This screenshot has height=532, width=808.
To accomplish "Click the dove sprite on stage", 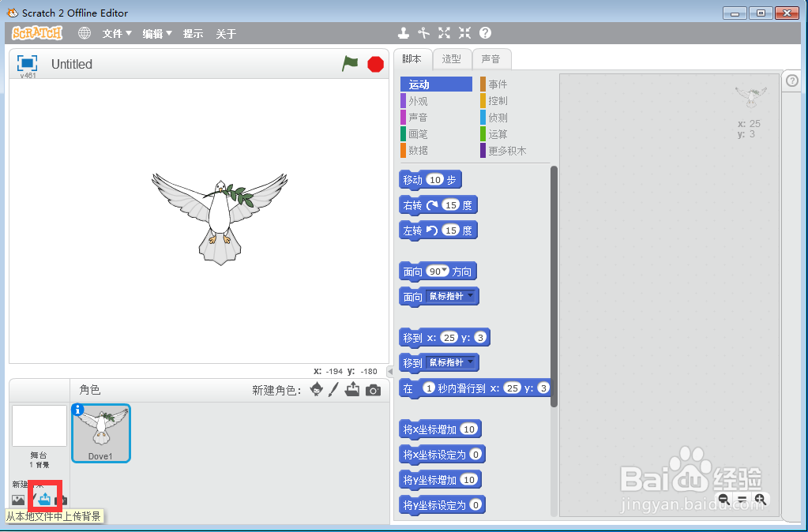I will pyautogui.click(x=220, y=219).
